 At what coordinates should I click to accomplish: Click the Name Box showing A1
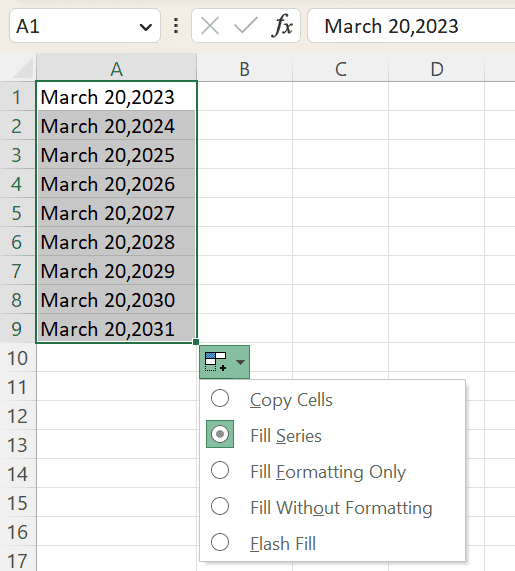point(84,26)
